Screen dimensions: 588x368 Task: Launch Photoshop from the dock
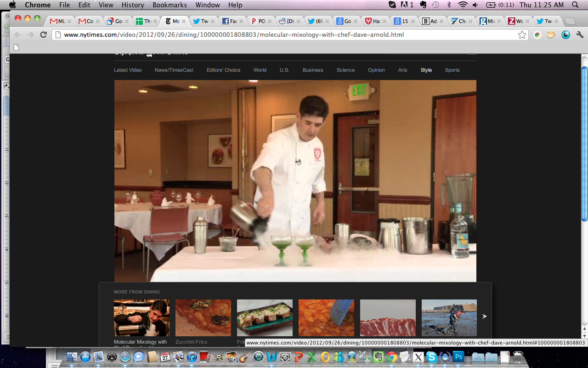click(x=458, y=357)
